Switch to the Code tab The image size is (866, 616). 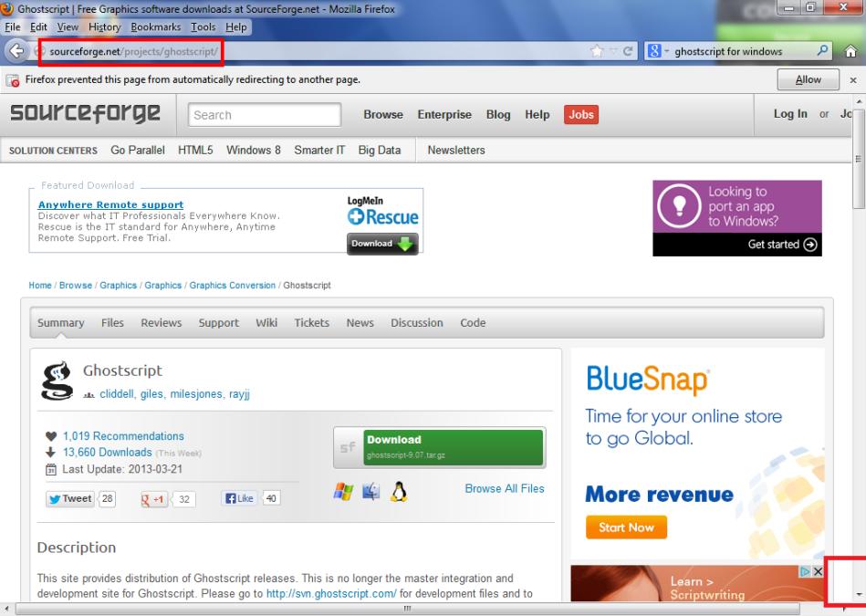point(473,323)
